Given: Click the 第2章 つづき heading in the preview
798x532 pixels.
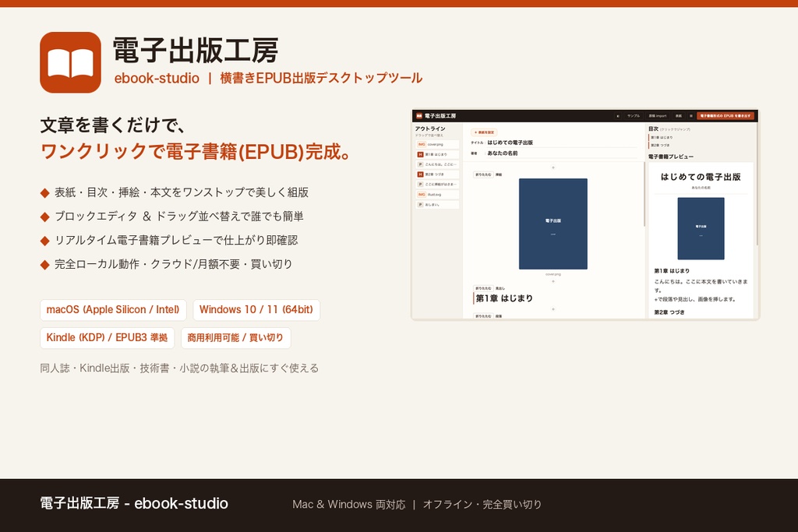Looking at the screenshot, I should tap(669, 312).
